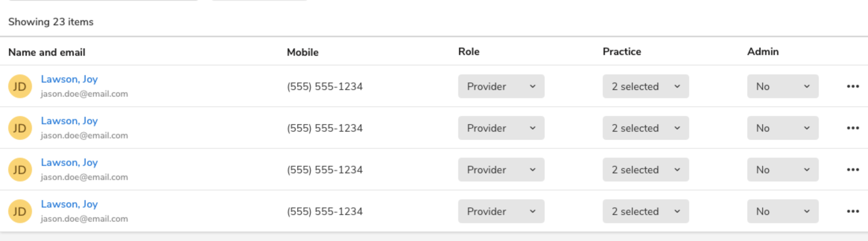
Task: Open Role dropdown in second row
Action: pyautogui.click(x=501, y=128)
